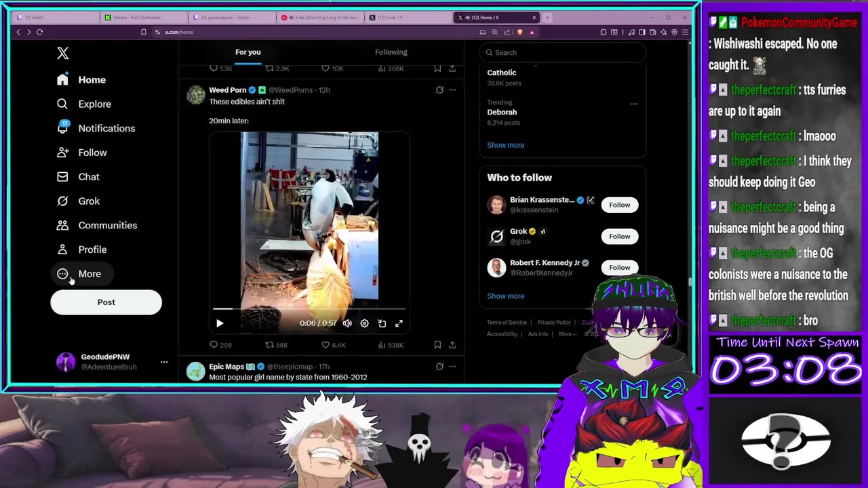868x488 pixels.
Task: Seek along the video progress bar
Action: [x=309, y=309]
